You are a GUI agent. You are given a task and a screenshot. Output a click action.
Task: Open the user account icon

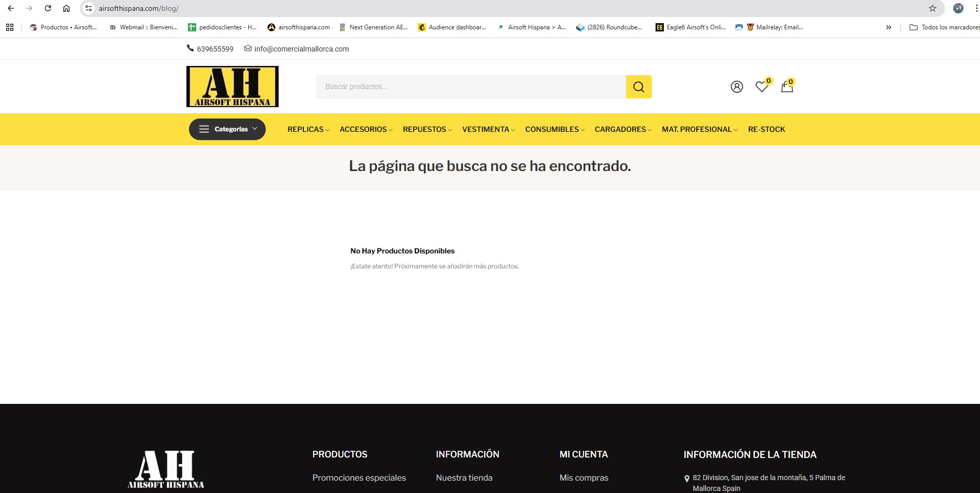pyautogui.click(x=736, y=87)
